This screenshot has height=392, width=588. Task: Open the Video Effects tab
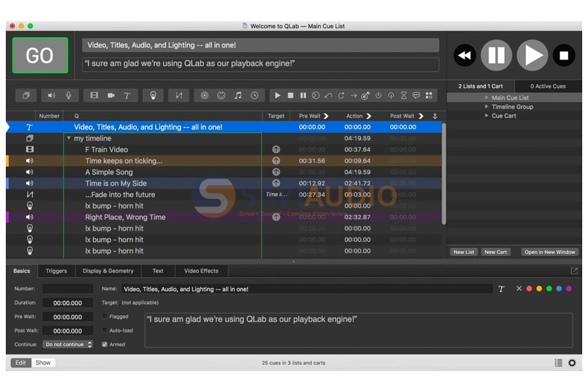click(x=201, y=271)
